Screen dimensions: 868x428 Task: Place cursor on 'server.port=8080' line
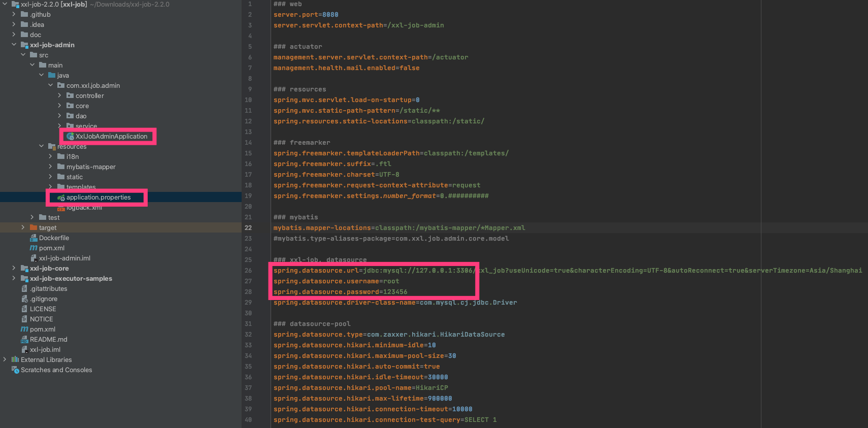click(306, 15)
